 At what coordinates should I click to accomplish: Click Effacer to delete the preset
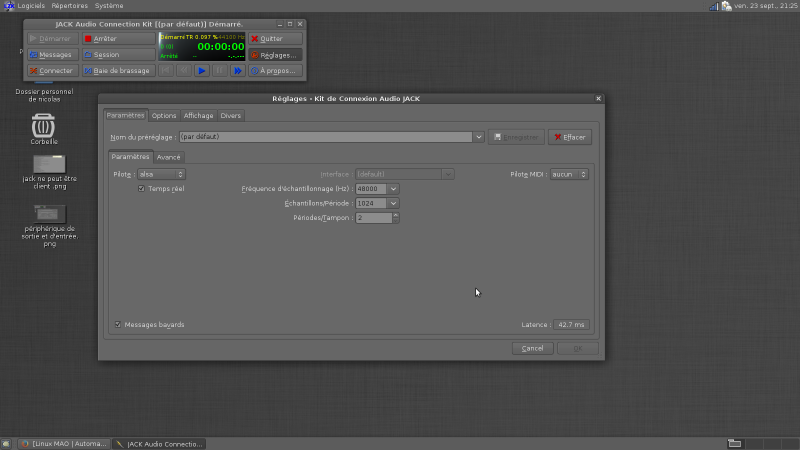pyautogui.click(x=570, y=137)
